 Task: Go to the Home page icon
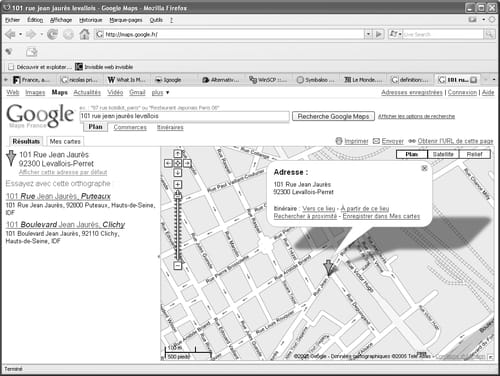84,34
